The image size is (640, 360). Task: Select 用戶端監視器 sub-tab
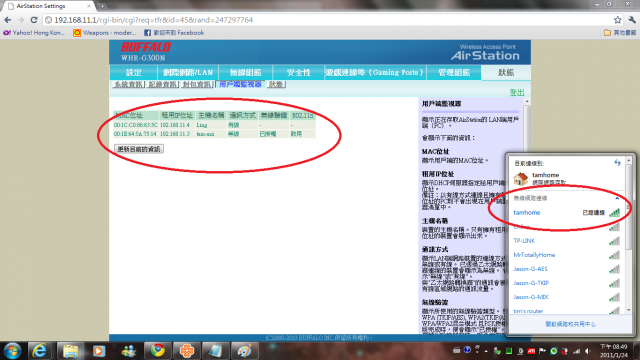pyautogui.click(x=240, y=84)
